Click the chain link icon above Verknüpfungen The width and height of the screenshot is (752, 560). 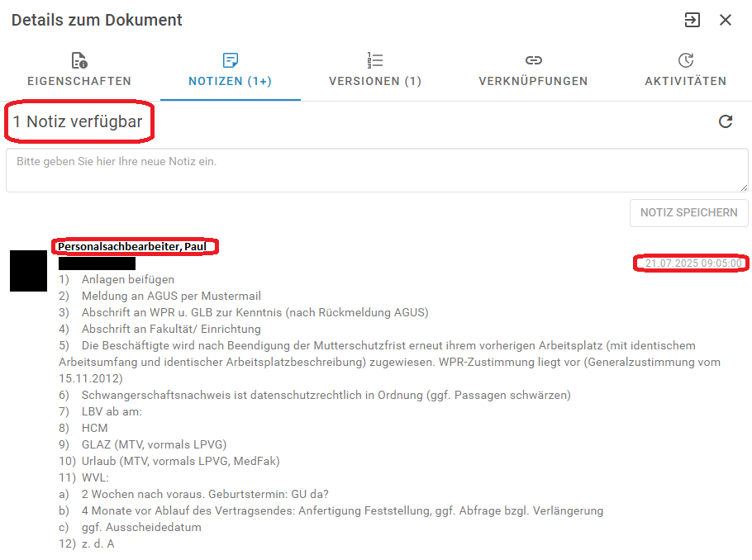534,60
